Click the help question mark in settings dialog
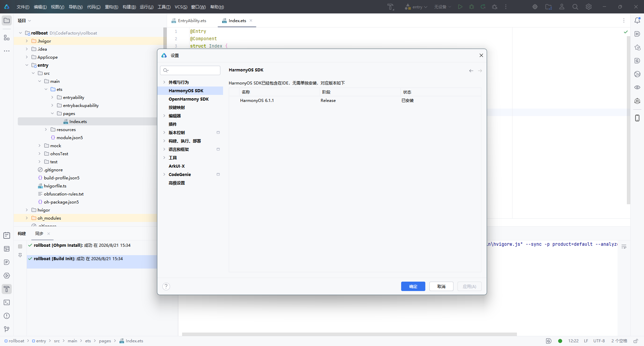 click(166, 286)
